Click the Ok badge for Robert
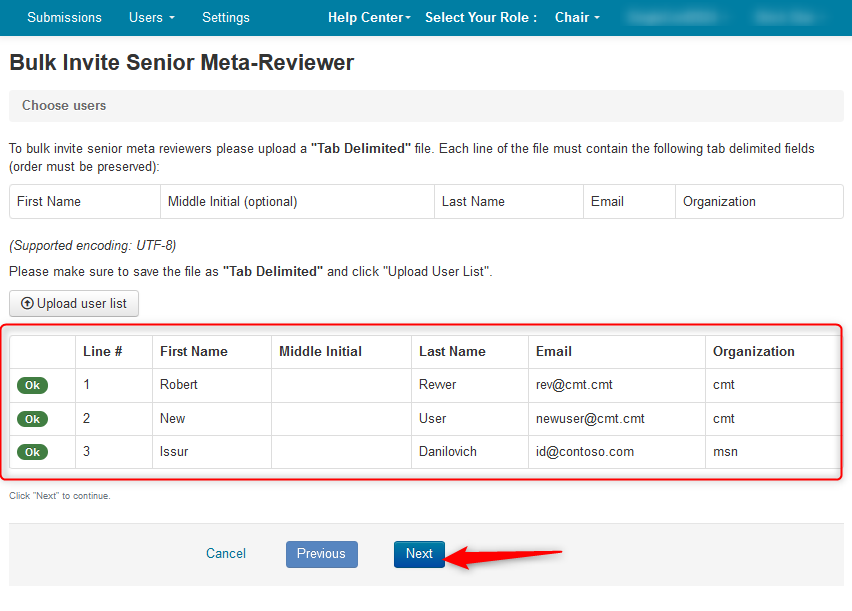Screen dimensions: 852x611 coord(33,385)
